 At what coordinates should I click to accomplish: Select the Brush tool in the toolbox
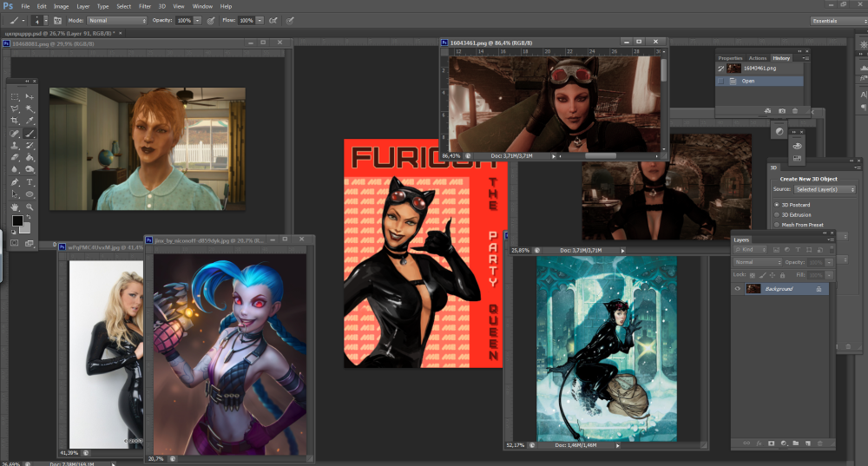click(x=30, y=134)
